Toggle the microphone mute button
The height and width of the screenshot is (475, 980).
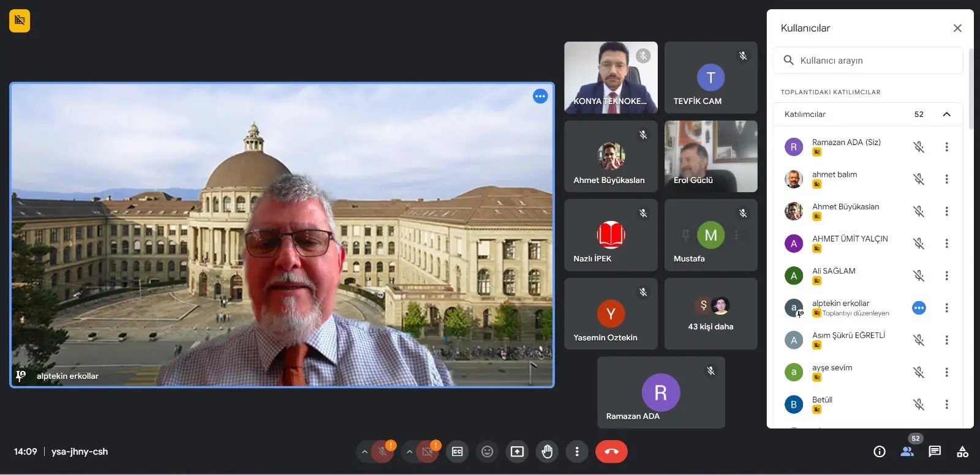[382, 452]
